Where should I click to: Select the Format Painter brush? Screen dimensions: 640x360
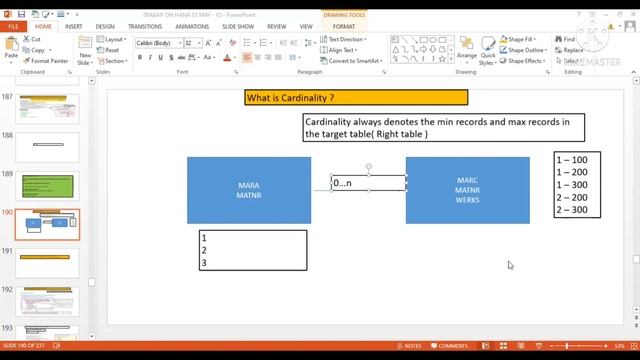pos(27,61)
